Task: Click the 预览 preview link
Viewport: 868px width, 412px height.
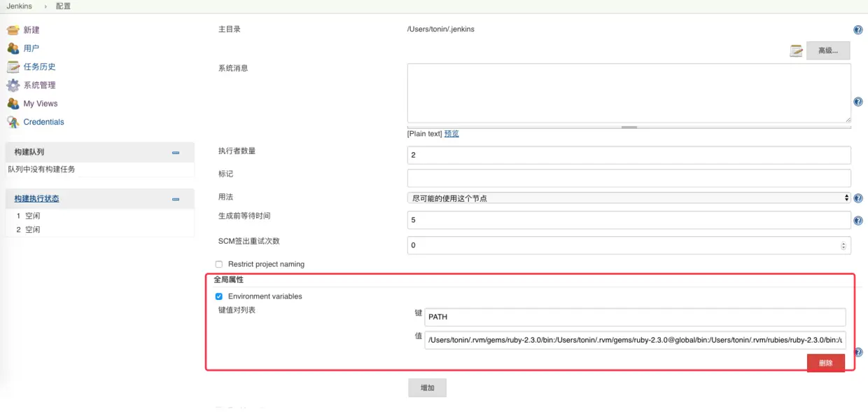Action: pyautogui.click(x=451, y=133)
